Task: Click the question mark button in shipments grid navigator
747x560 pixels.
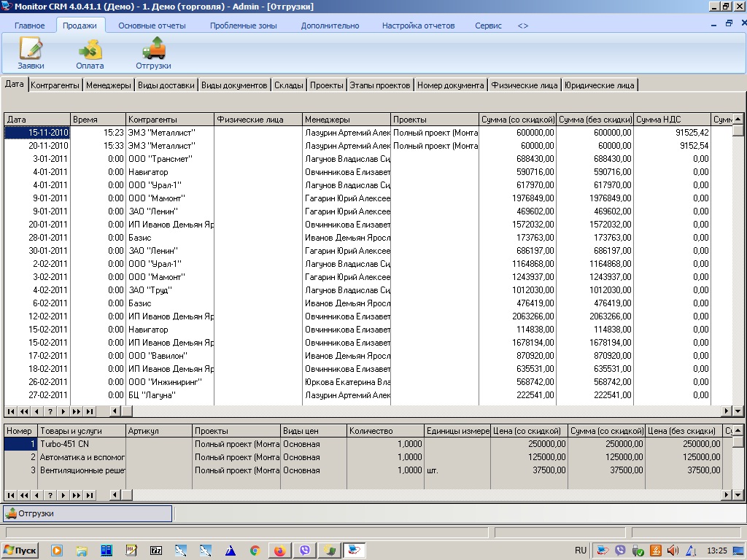Action: pyautogui.click(x=50, y=411)
